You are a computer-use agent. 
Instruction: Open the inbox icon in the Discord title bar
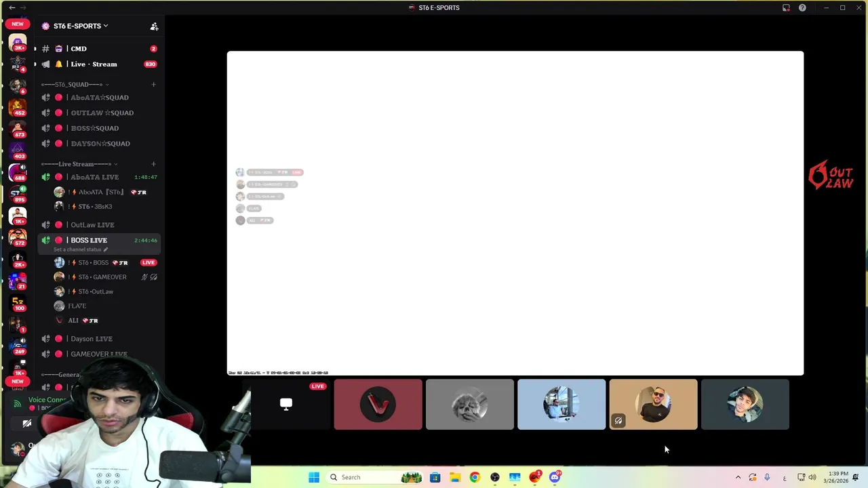[x=786, y=7]
